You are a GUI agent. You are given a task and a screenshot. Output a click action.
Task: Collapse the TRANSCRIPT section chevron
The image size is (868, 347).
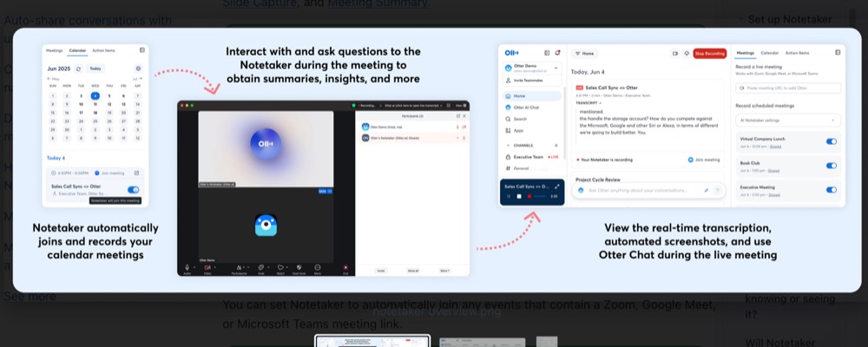pos(601,103)
